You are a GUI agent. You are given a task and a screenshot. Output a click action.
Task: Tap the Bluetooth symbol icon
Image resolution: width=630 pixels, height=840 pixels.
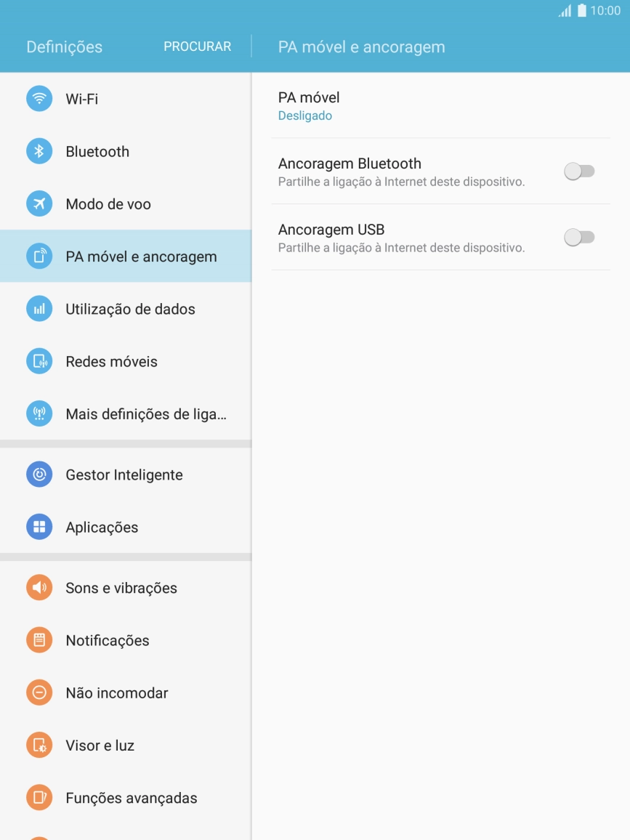click(x=39, y=151)
